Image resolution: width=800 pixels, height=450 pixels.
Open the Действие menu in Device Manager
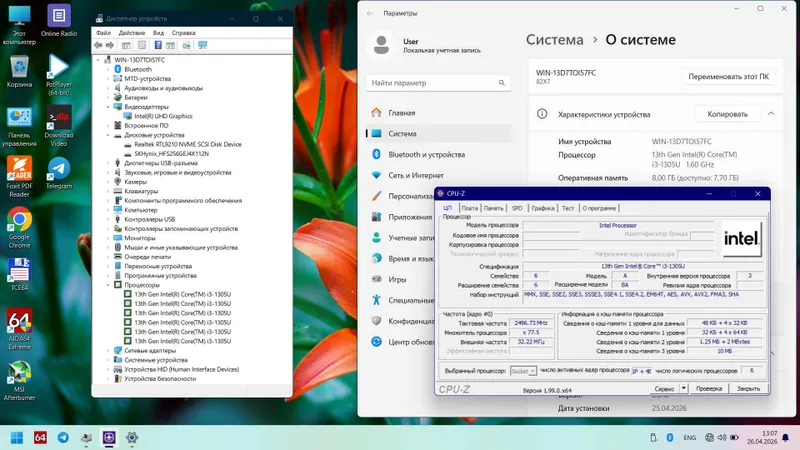132,33
